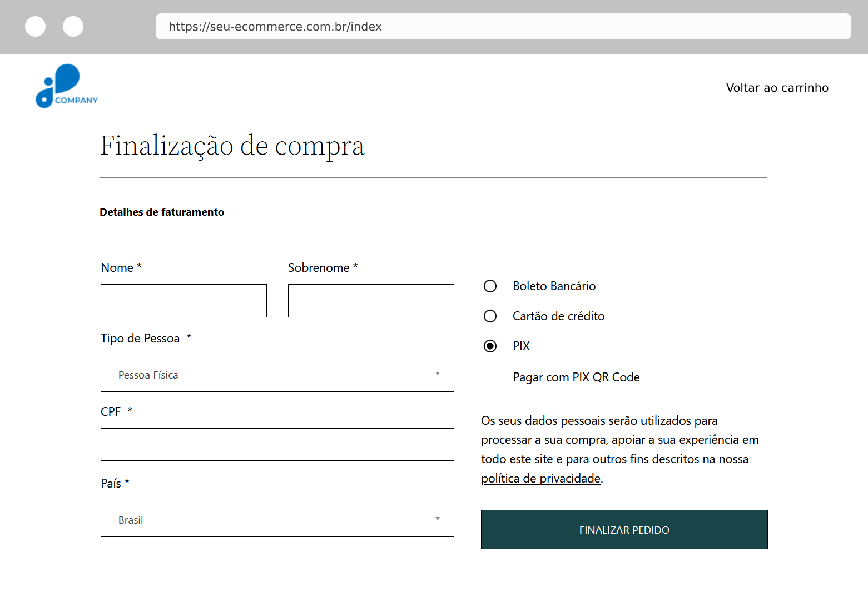Click the Company logo in header
Viewport: 868px width, 616px height.
pyautogui.click(x=66, y=86)
